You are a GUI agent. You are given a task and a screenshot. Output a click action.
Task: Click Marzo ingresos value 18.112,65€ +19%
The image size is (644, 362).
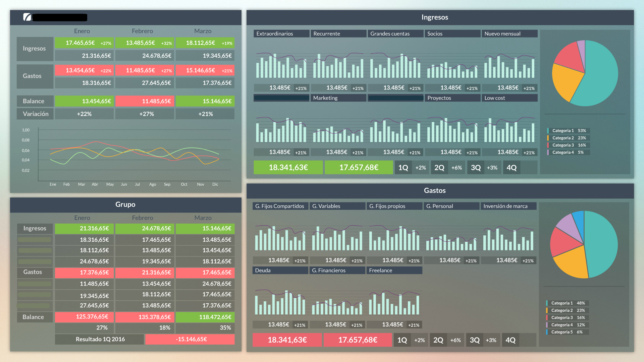pyautogui.click(x=205, y=43)
